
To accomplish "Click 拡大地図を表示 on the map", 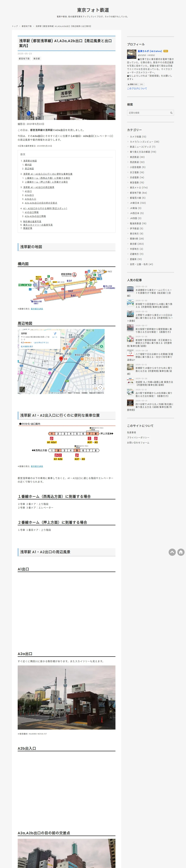I will [x=27, y=346].
